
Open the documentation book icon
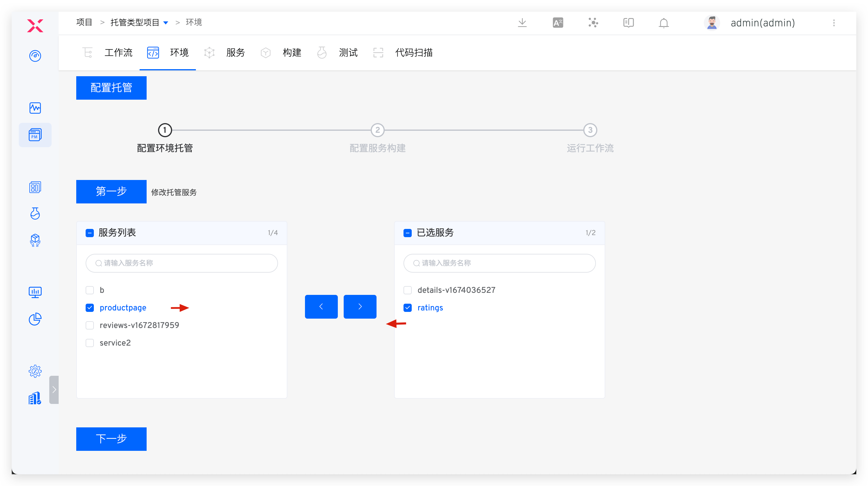point(628,23)
